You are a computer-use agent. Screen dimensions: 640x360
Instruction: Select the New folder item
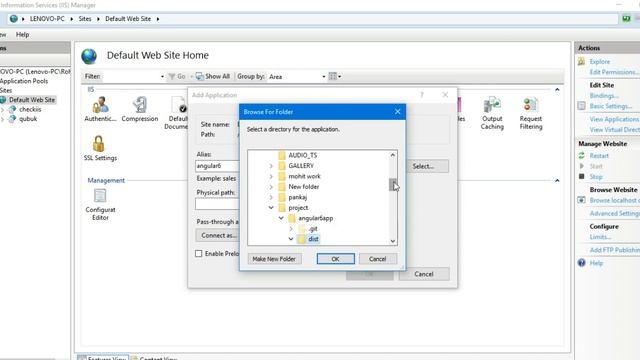click(304, 187)
